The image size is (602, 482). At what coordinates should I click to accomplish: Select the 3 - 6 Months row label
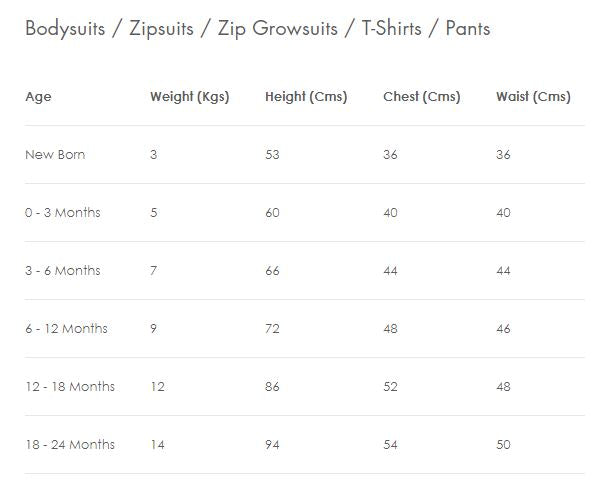coord(62,271)
